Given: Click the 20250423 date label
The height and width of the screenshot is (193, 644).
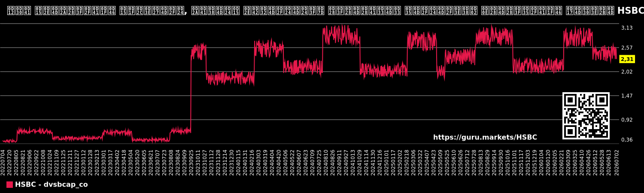Looking at the screenshot, I should (434, 162).
